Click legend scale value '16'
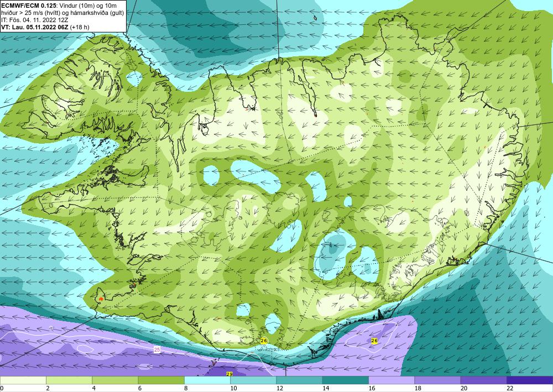Image resolution: width=553 pixels, height=392 pixels. pos(372,388)
